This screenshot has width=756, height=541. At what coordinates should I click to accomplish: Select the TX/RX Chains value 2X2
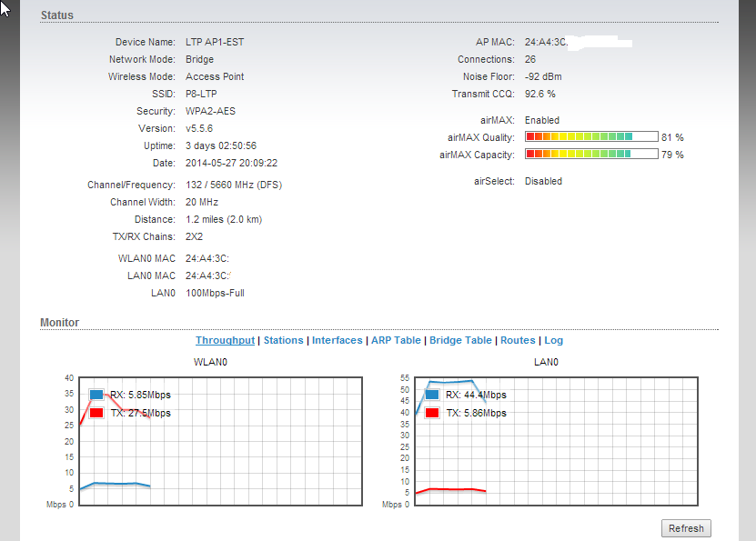195,237
